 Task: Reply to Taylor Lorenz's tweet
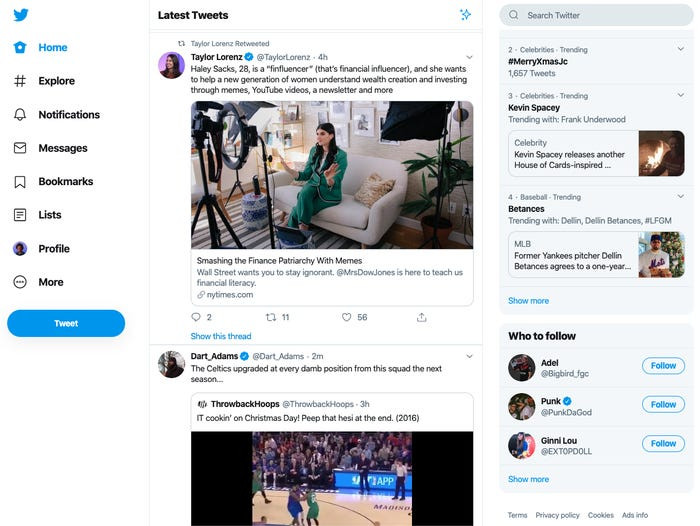click(x=195, y=317)
